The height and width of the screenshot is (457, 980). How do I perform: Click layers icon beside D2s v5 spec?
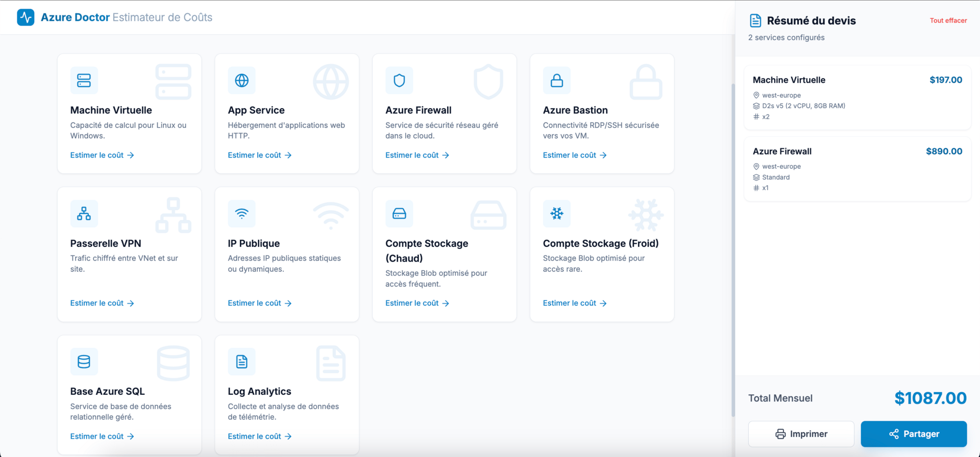756,106
